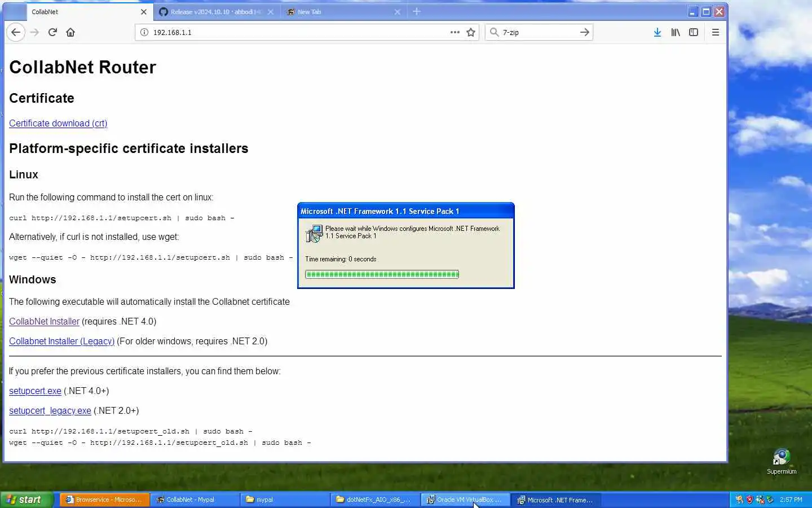Open a new tab with plus
This screenshot has width=812, height=508.
pos(417,11)
